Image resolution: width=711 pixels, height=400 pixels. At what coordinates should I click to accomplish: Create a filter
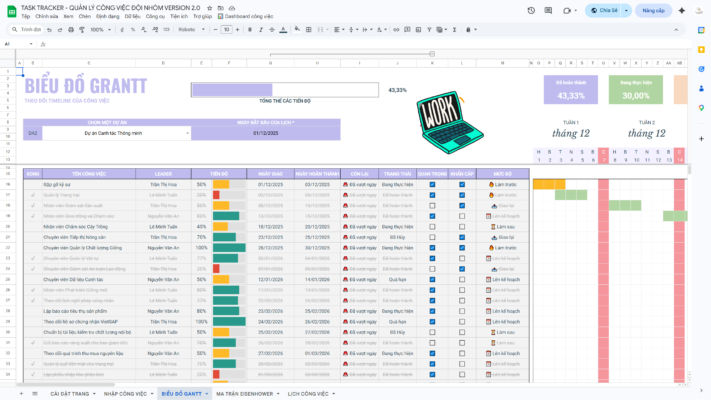(429, 29)
